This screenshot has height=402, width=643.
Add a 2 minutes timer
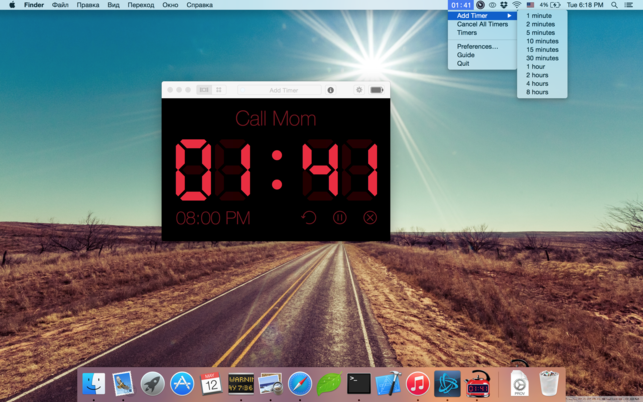pos(542,24)
